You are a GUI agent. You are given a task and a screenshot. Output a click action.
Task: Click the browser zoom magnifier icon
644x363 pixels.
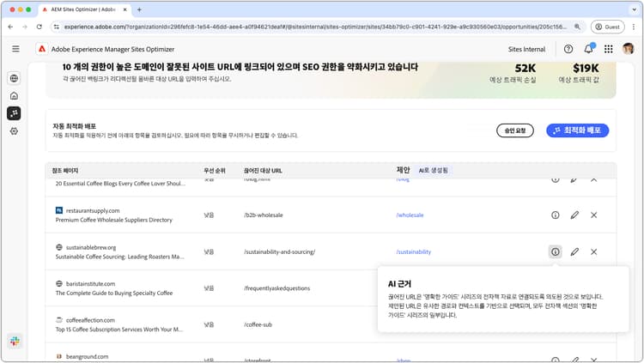pyautogui.click(x=578, y=27)
